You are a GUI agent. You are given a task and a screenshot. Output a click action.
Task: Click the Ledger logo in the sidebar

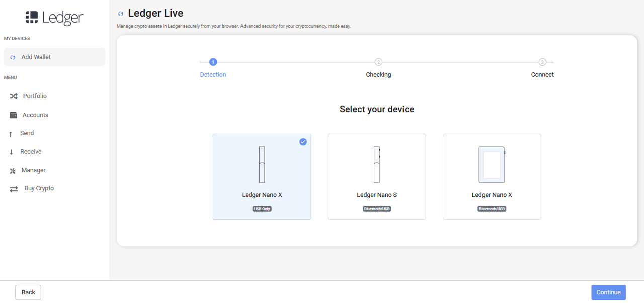click(54, 18)
